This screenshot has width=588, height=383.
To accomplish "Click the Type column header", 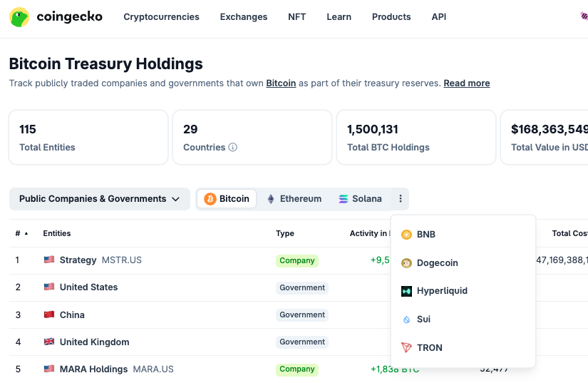I will pos(285,233).
